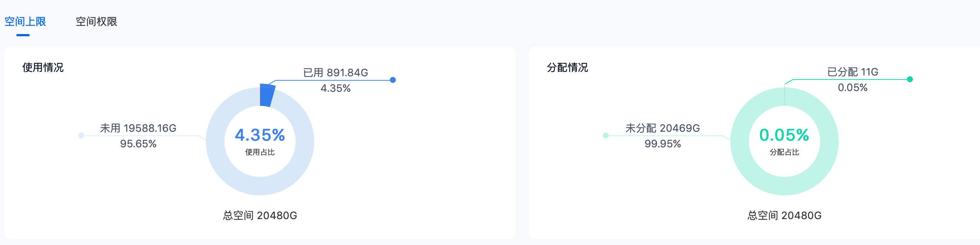This screenshot has width=980, height=245.
Task: Click 总空间 20480G under usage chart
Action: coord(260,215)
